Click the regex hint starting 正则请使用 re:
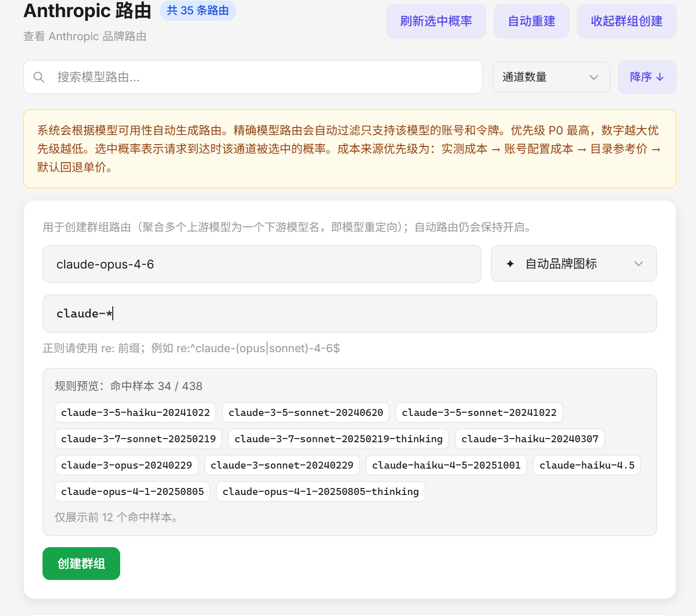 point(191,348)
